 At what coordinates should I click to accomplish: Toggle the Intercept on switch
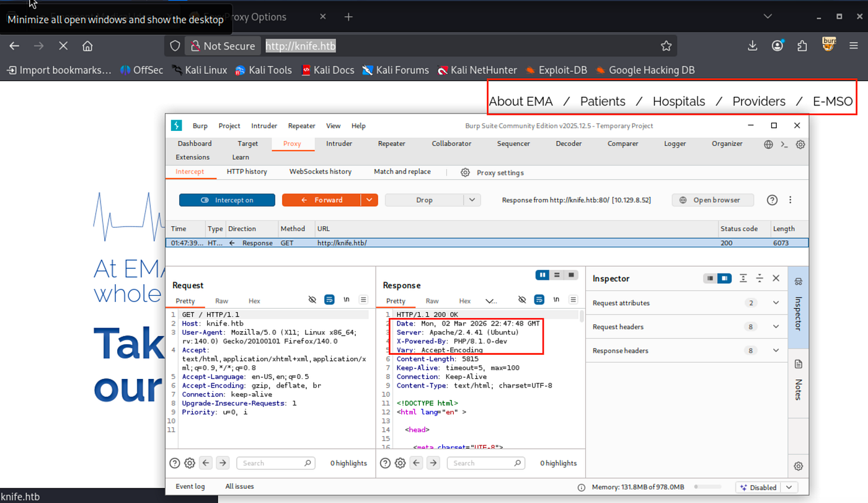pos(227,200)
